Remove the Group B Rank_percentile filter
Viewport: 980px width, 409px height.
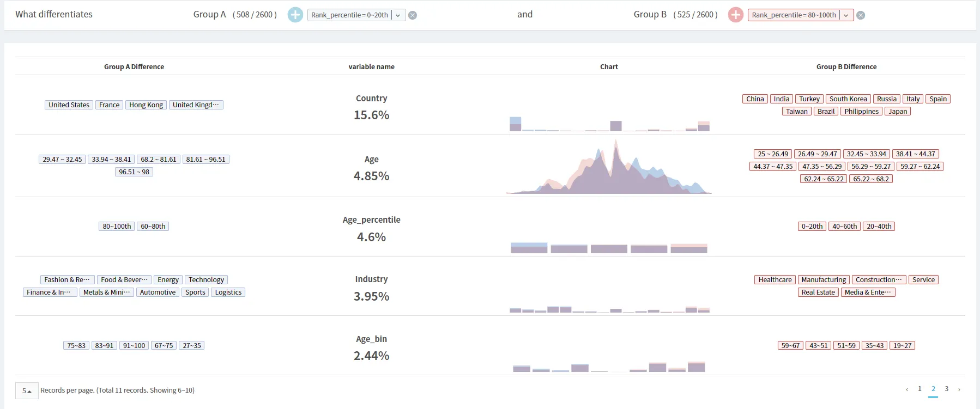coord(861,15)
